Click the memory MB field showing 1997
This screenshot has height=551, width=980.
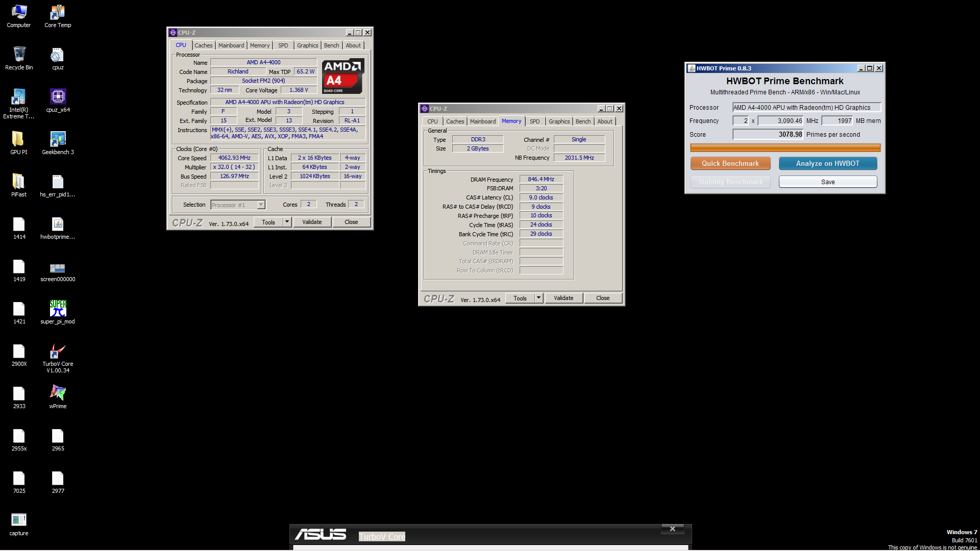point(837,120)
